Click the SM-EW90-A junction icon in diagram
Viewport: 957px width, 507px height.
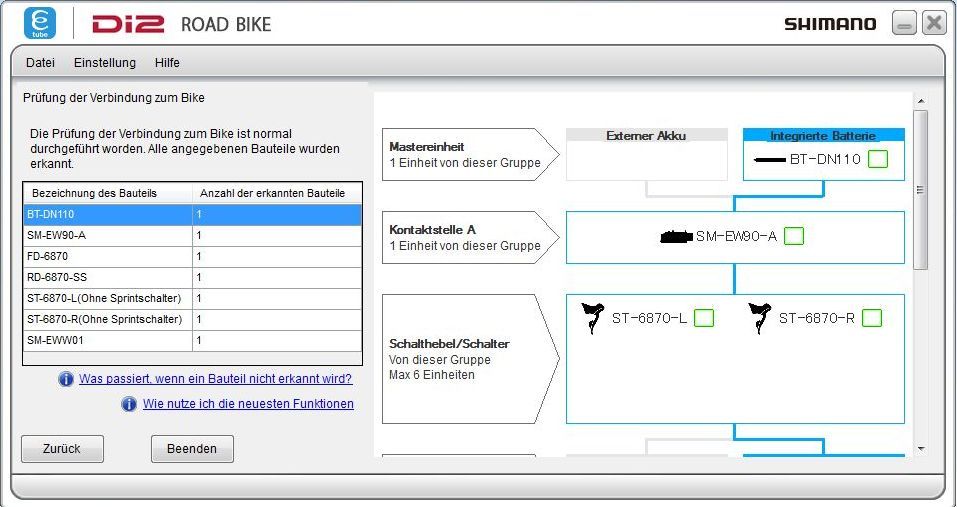pos(676,236)
